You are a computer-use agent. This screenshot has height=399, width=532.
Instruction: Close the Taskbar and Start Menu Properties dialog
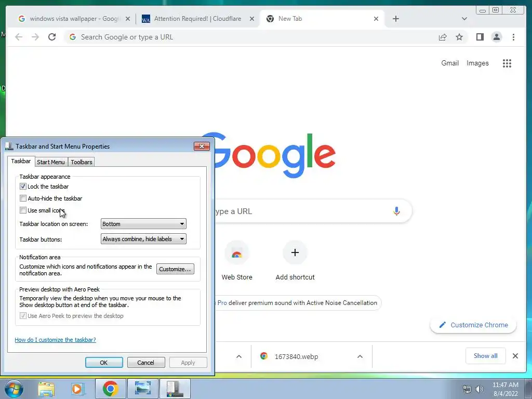202,146
